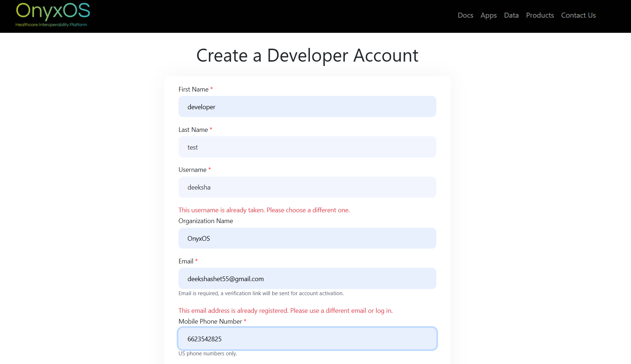Select the Username field containing deeksha
This screenshot has height=364, width=631.
tap(307, 187)
